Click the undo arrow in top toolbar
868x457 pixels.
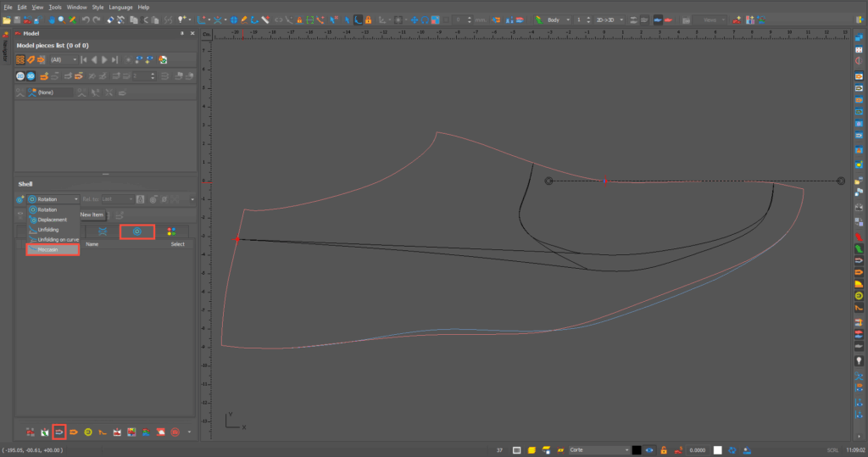(86, 19)
